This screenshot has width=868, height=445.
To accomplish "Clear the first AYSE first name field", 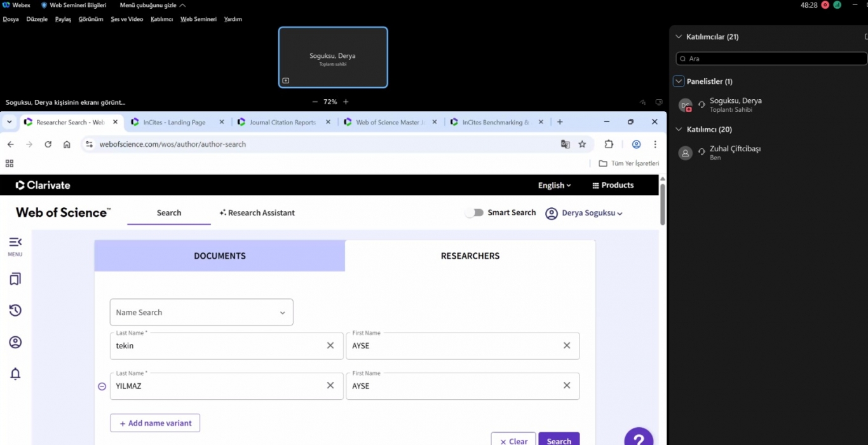I will (x=567, y=345).
